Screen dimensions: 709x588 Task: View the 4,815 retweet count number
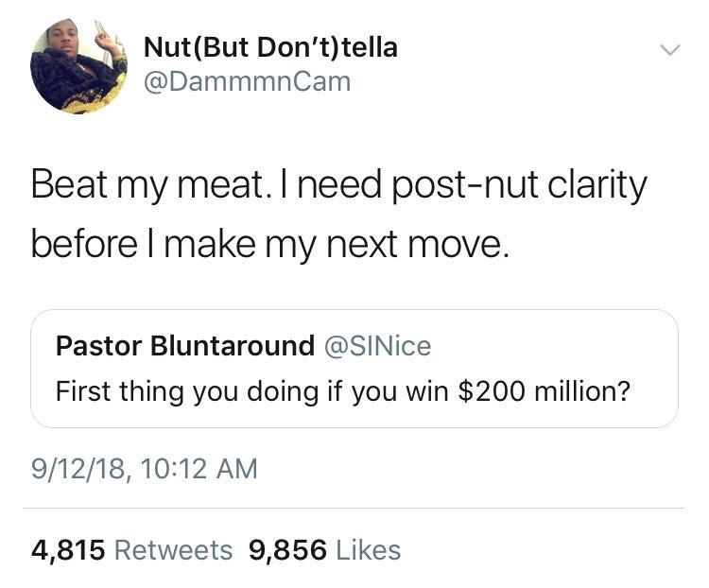[x=68, y=550]
